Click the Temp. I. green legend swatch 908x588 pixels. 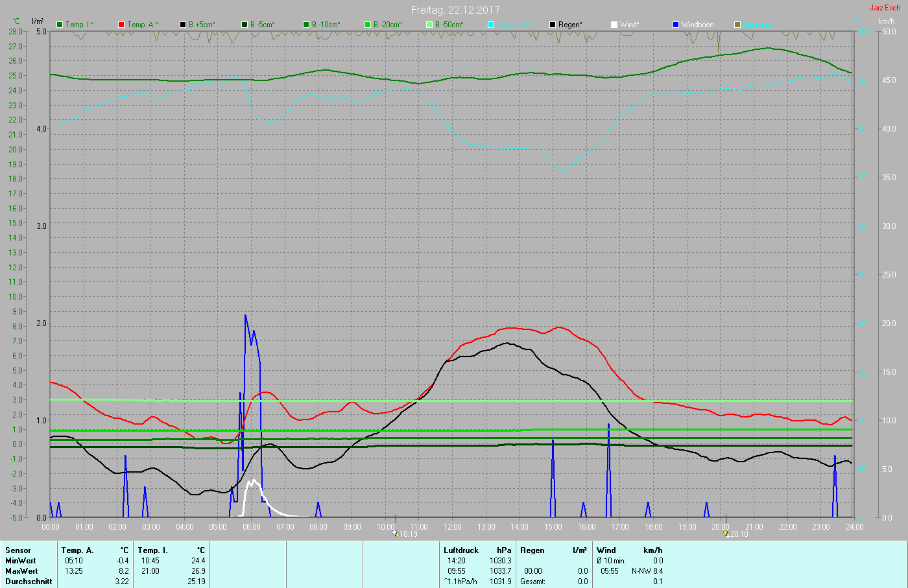(60, 25)
